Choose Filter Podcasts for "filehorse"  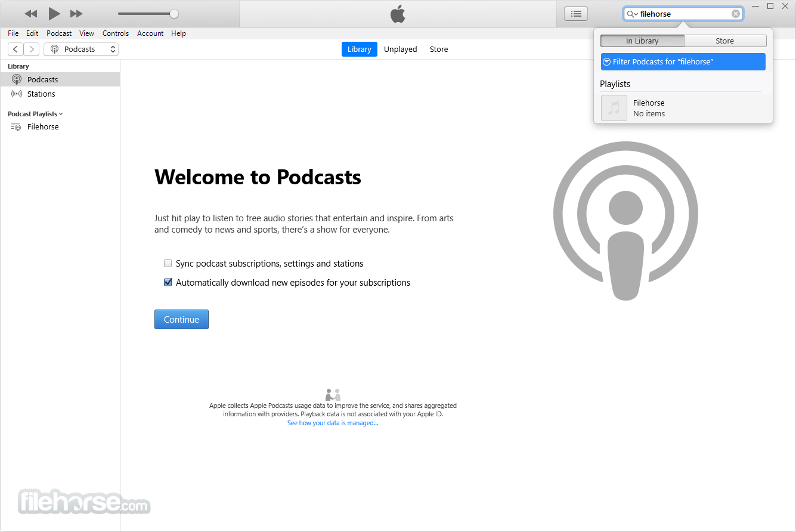pyautogui.click(x=683, y=62)
